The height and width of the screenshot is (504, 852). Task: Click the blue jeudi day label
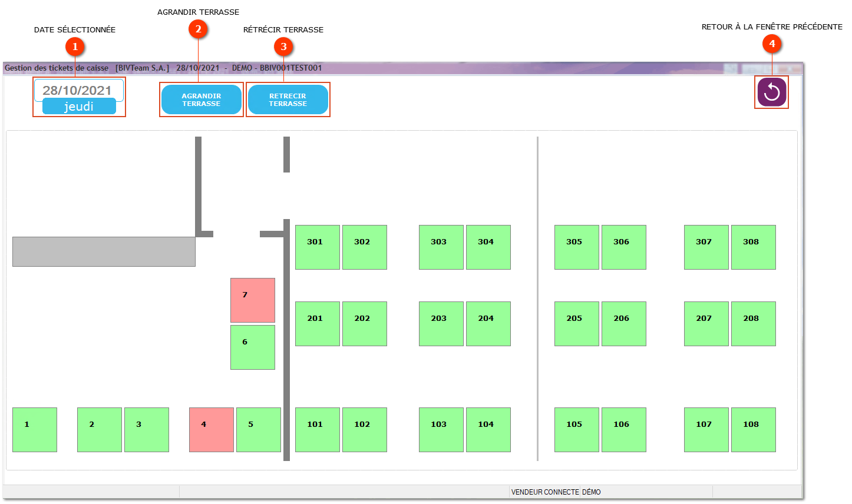[79, 107]
